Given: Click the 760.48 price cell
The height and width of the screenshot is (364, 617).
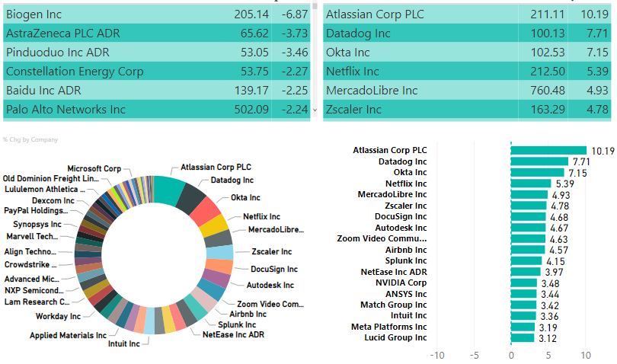Looking at the screenshot, I should tap(548, 90).
